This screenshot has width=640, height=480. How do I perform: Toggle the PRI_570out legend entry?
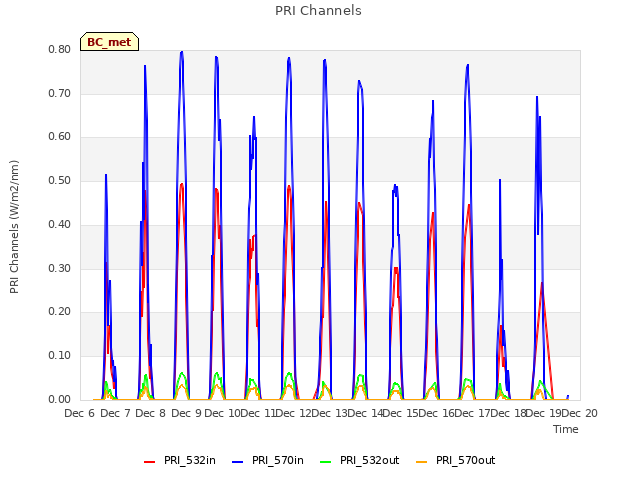[456, 460]
